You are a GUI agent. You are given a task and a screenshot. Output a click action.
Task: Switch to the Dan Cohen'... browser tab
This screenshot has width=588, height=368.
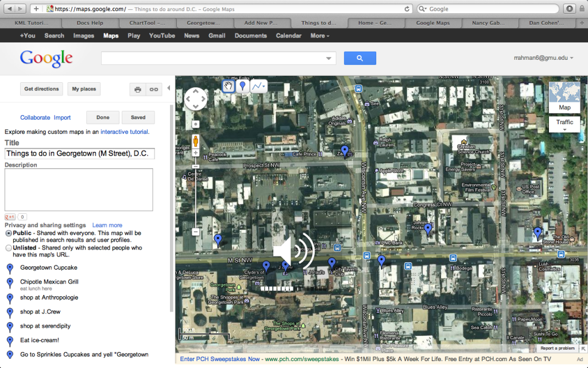pyautogui.click(x=547, y=23)
